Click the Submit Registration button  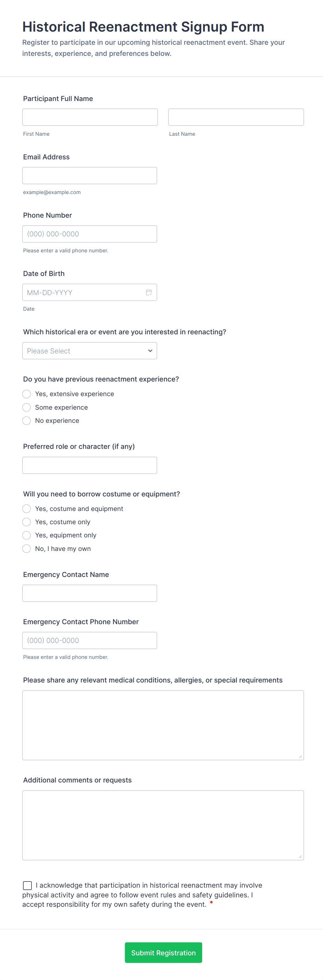coord(163,953)
